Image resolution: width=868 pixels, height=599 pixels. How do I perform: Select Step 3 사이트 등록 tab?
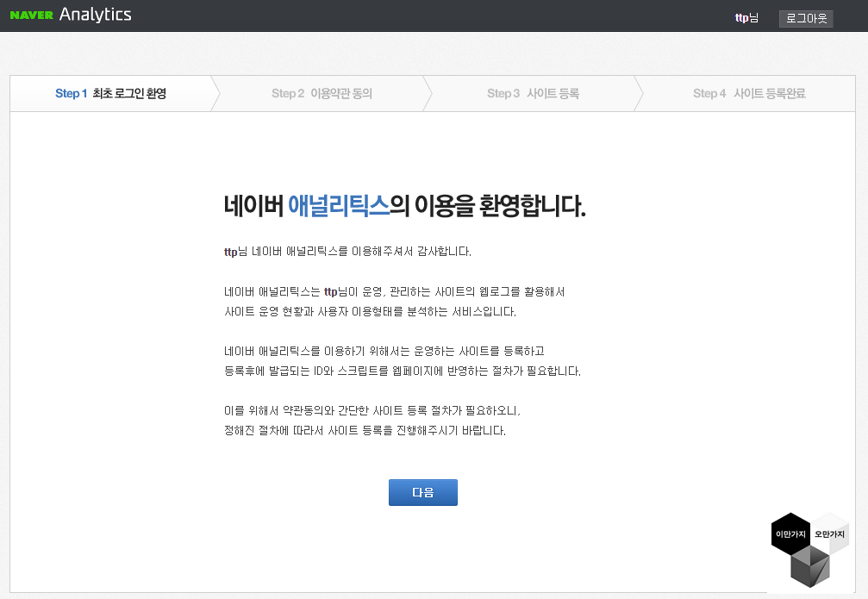(x=533, y=94)
